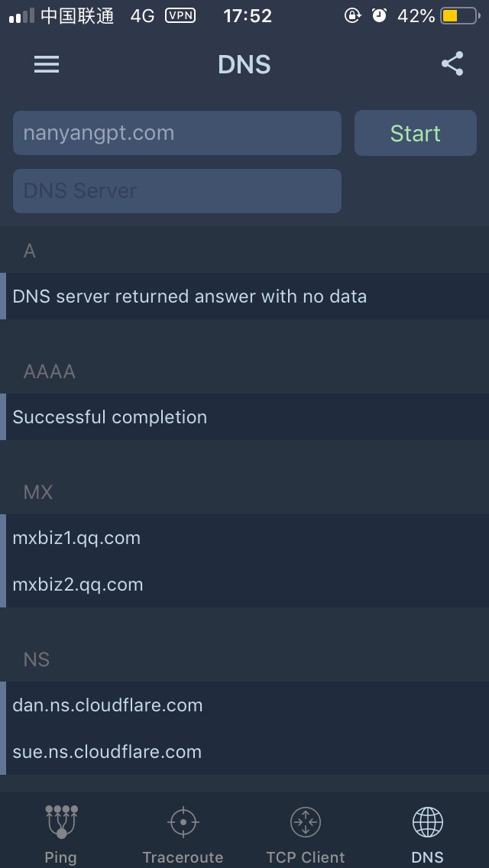Open the Ping tool tab
Image resolution: width=489 pixels, height=868 pixels.
pyautogui.click(x=61, y=833)
